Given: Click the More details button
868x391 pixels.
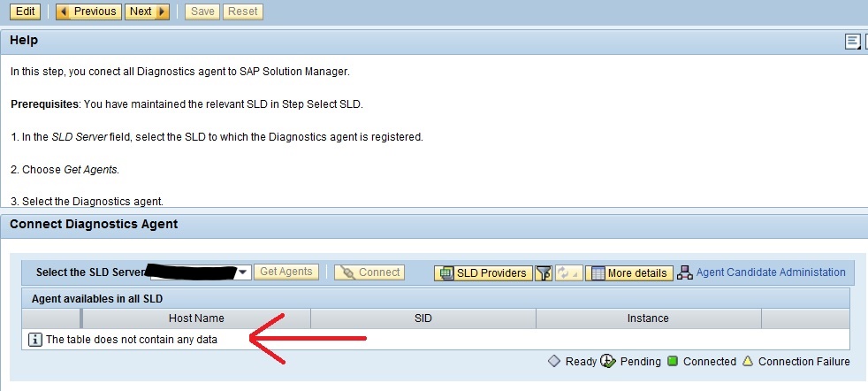Looking at the screenshot, I should coord(629,273).
